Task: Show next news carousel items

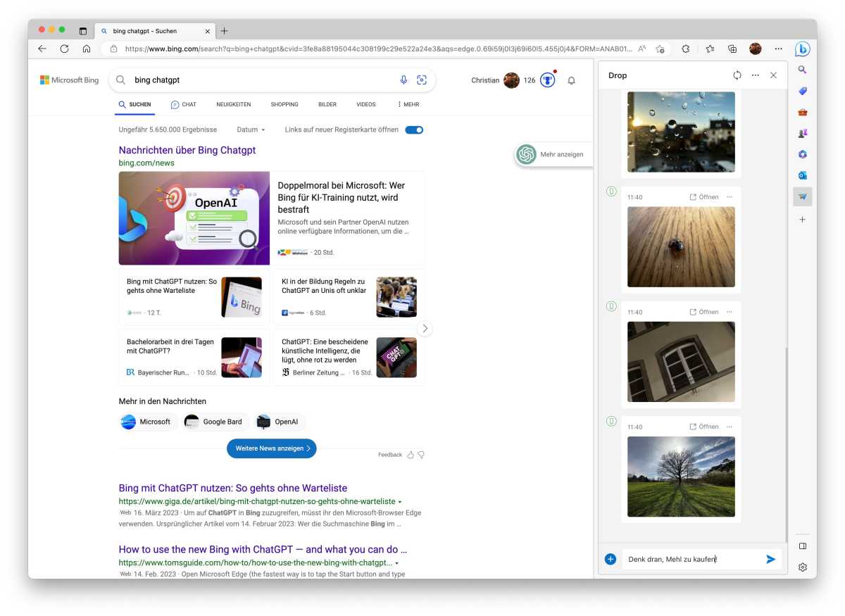Action: tap(425, 328)
